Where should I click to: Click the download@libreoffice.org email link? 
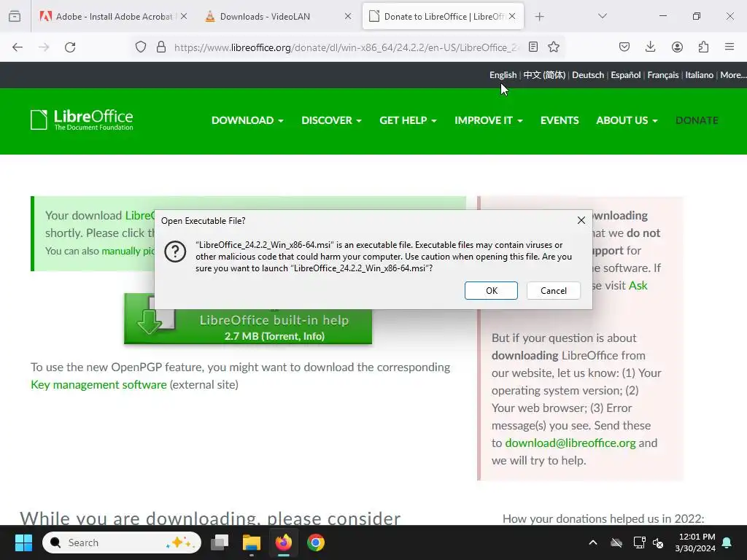570,443
